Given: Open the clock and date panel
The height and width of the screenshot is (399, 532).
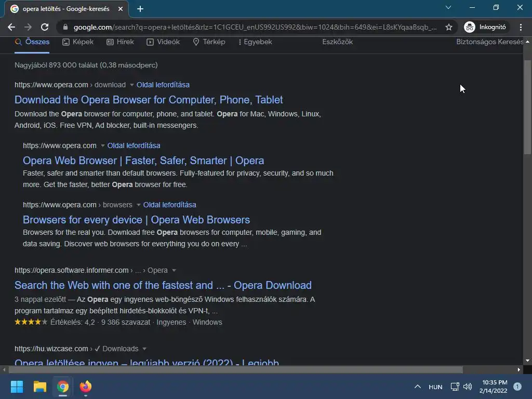Looking at the screenshot, I should tap(493, 387).
